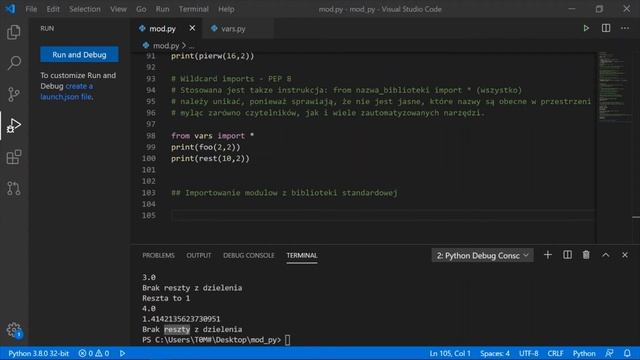The width and height of the screenshot is (640, 360).
Task: Click Ln 105, Col 1 indicator
Action: click(450, 353)
